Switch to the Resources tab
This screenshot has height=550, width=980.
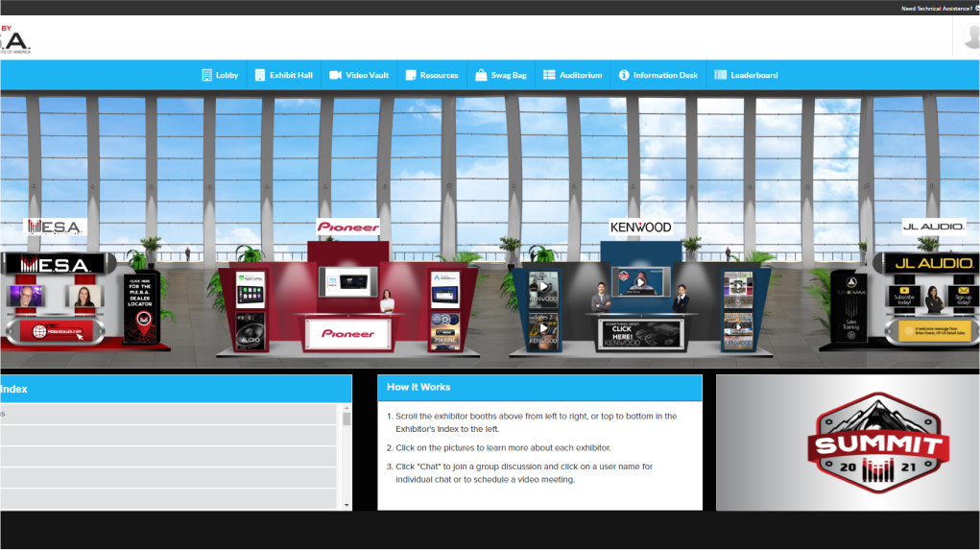coord(432,75)
